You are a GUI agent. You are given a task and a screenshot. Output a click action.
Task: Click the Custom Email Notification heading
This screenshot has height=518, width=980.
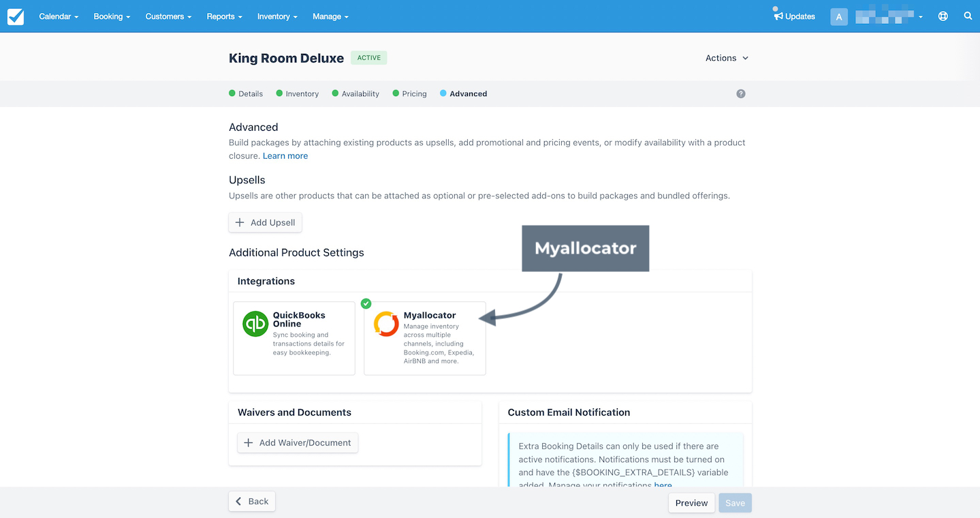(569, 412)
